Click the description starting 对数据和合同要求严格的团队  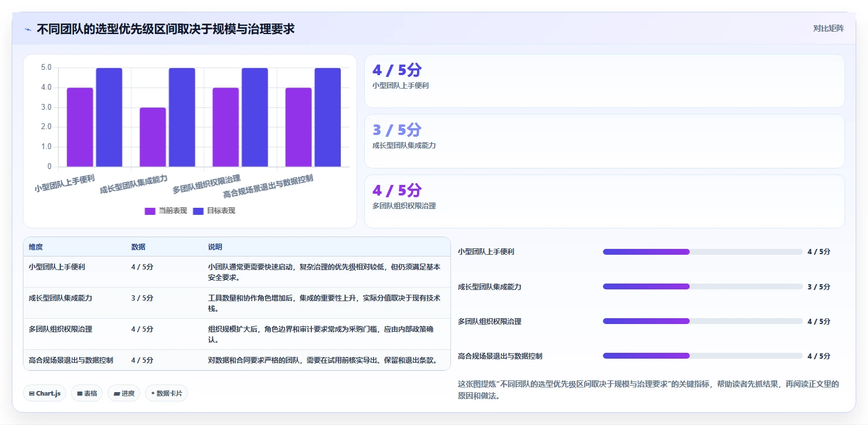pos(323,360)
